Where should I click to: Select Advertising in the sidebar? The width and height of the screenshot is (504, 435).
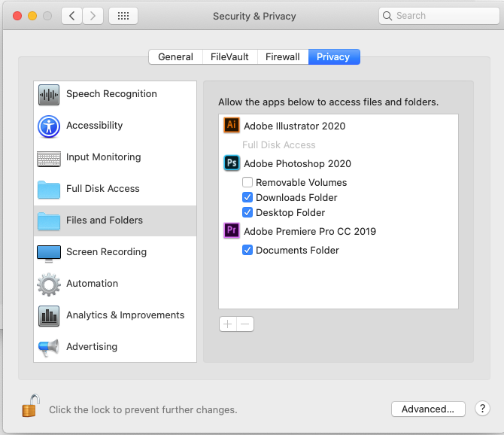[115, 347]
